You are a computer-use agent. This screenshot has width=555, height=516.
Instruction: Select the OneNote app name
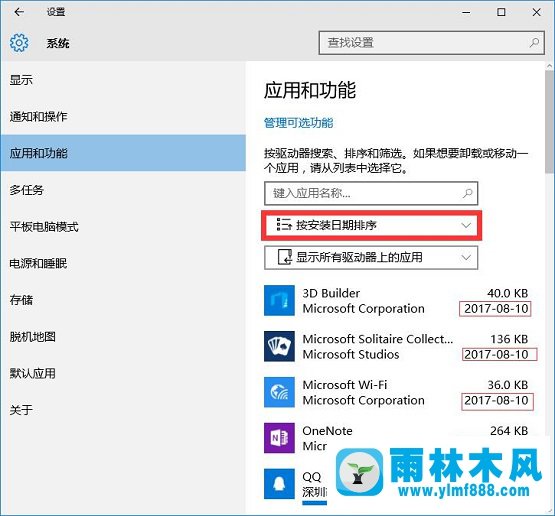[327, 431]
